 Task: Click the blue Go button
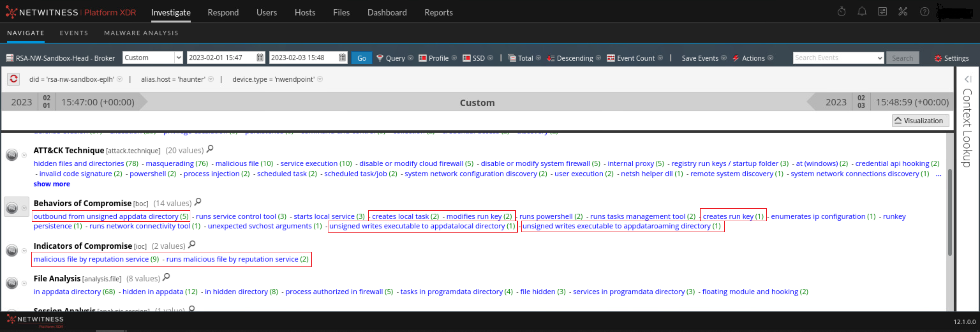(x=361, y=58)
